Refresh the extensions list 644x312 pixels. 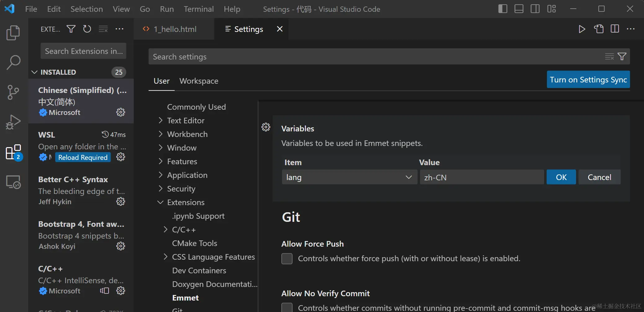point(87,29)
